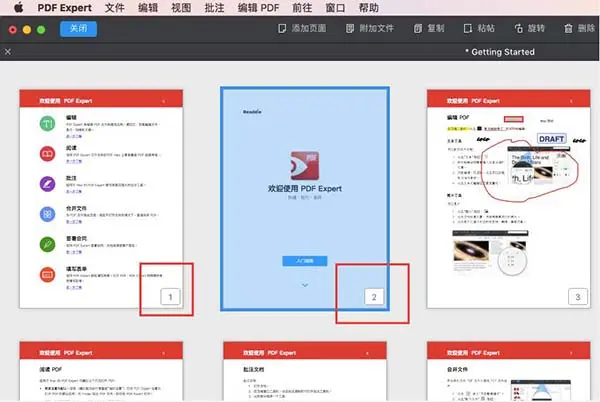Select the page 3 编辑 PDF thumbnail

[509, 199]
